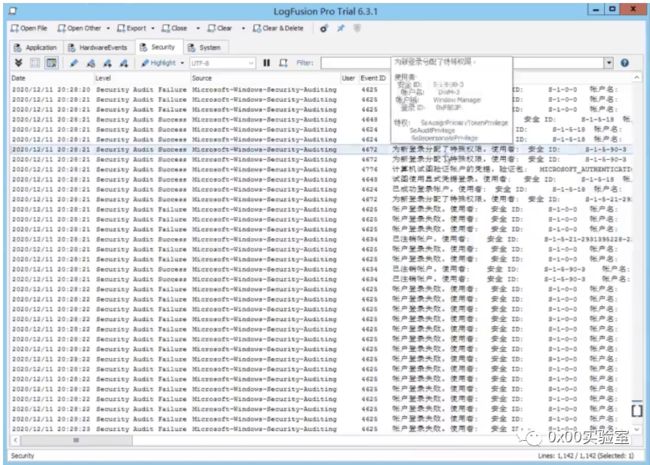Expand the Filter history dropdown arrow
650x465 pixels.
609,63
